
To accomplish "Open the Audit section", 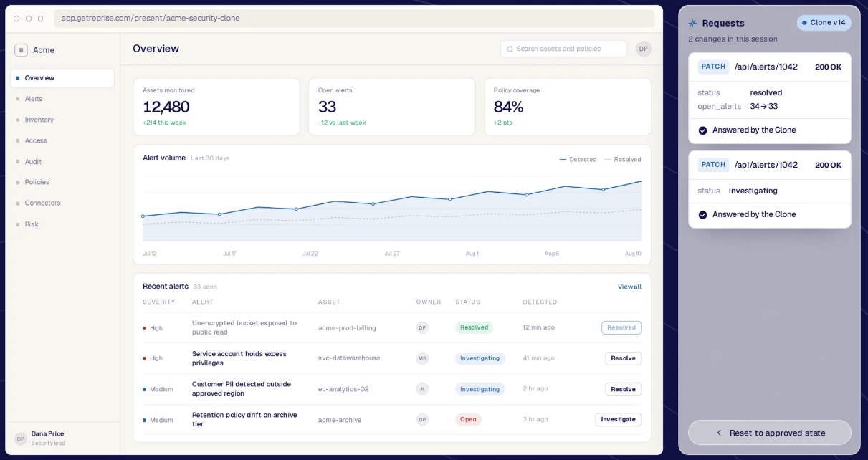I will (62, 162).
